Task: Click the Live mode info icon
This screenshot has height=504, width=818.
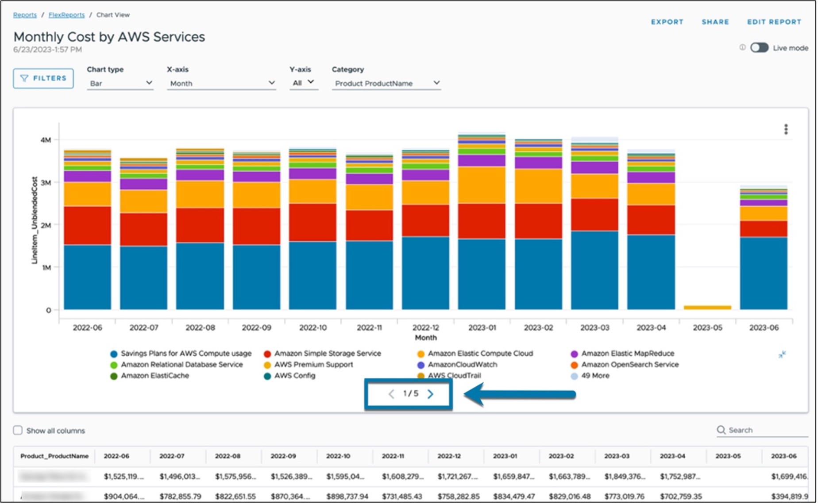Action: point(742,48)
